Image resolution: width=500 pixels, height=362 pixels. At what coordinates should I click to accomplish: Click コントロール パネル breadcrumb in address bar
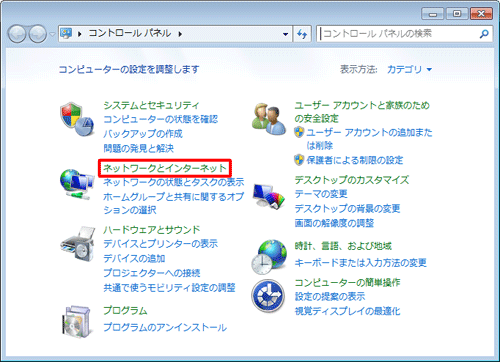pyautogui.click(x=130, y=34)
